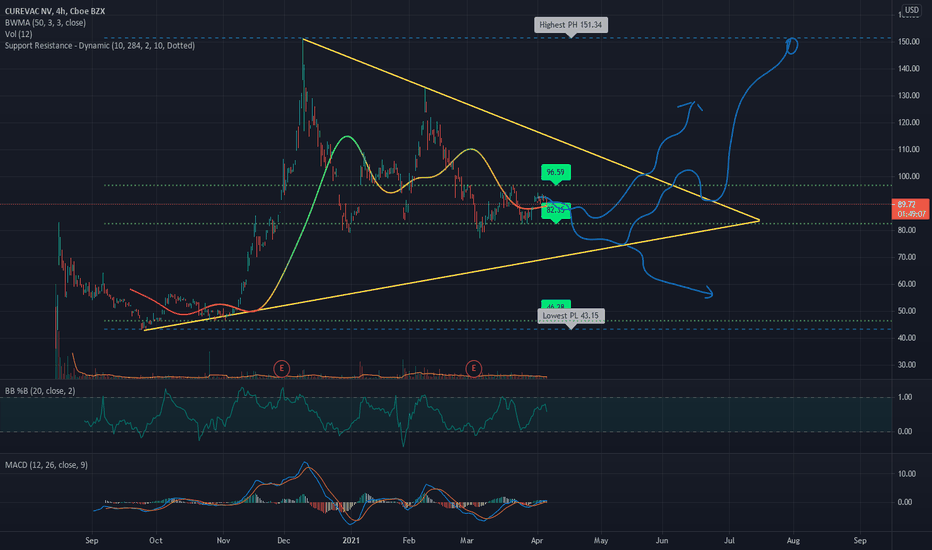Select the MACD (12, 26, close, 9) legend
The image size is (932, 550).
(x=46, y=465)
